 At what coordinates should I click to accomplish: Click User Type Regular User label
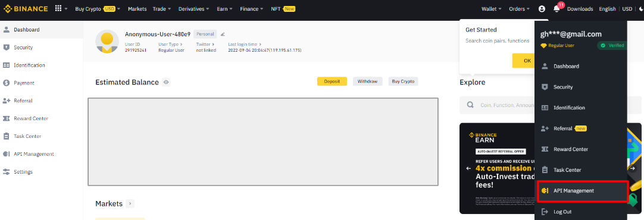tap(171, 50)
